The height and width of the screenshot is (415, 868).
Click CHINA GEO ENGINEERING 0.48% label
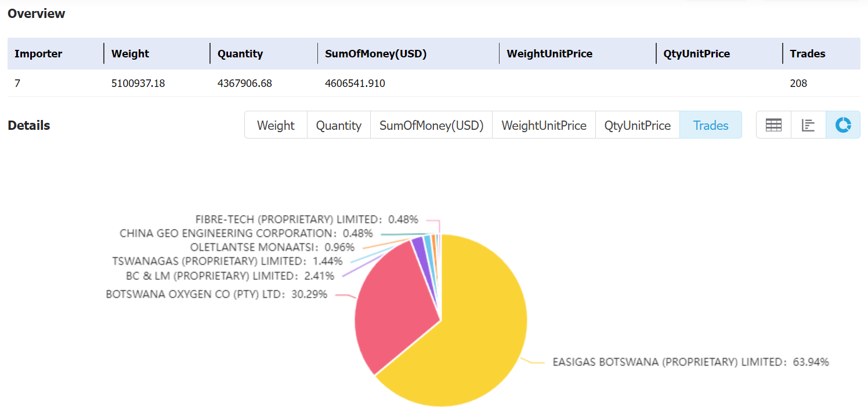click(x=246, y=234)
